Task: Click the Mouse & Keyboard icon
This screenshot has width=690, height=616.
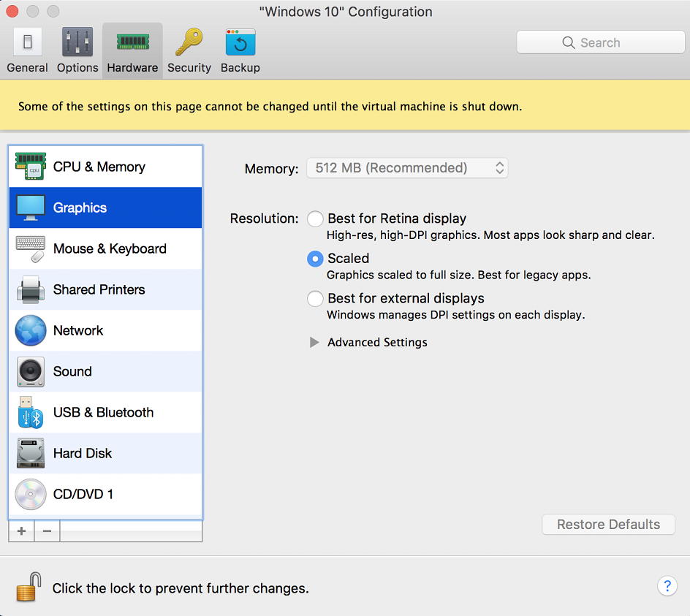Action: [31, 248]
